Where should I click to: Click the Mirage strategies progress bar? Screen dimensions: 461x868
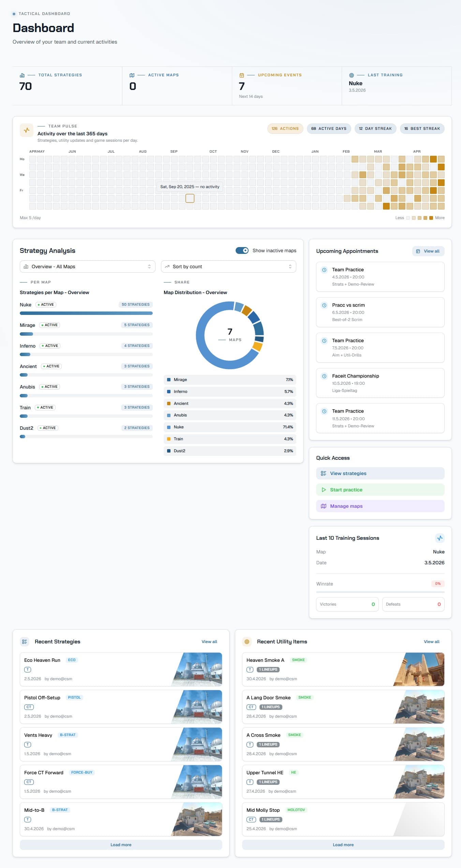(86, 334)
